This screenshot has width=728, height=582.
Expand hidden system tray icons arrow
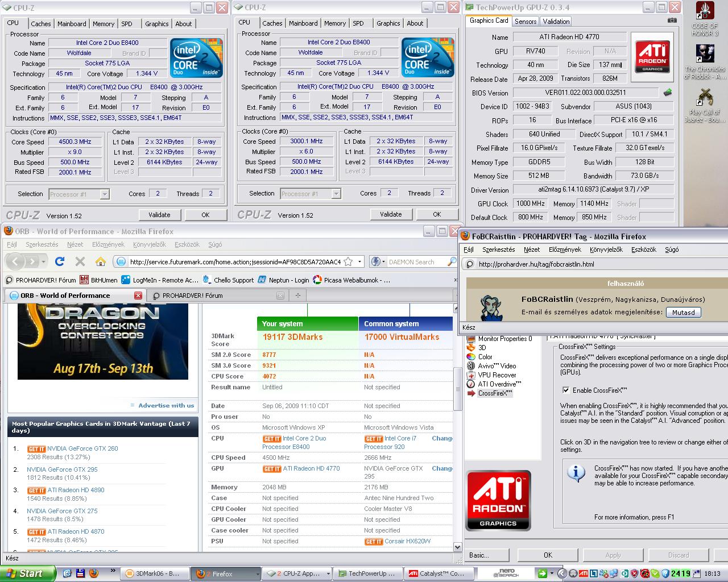562,573
